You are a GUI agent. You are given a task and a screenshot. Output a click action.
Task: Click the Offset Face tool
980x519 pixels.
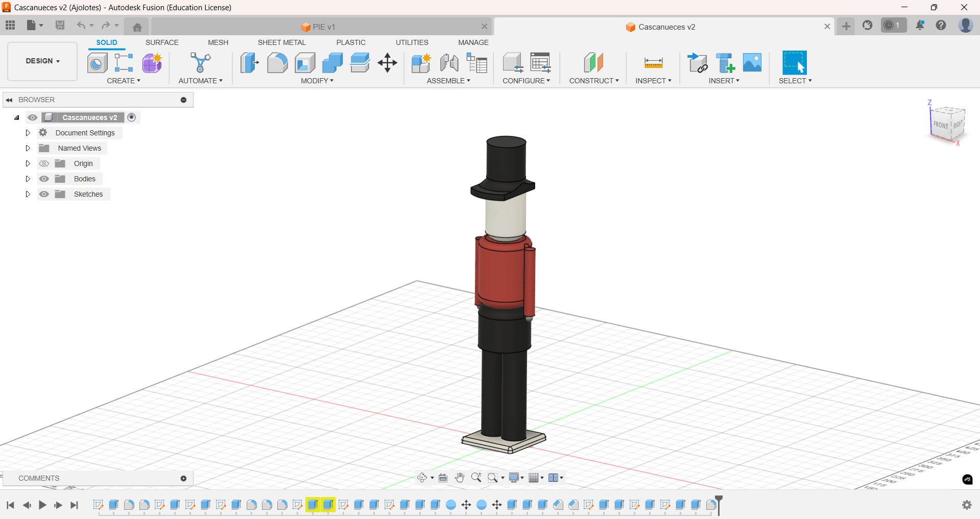pos(360,63)
